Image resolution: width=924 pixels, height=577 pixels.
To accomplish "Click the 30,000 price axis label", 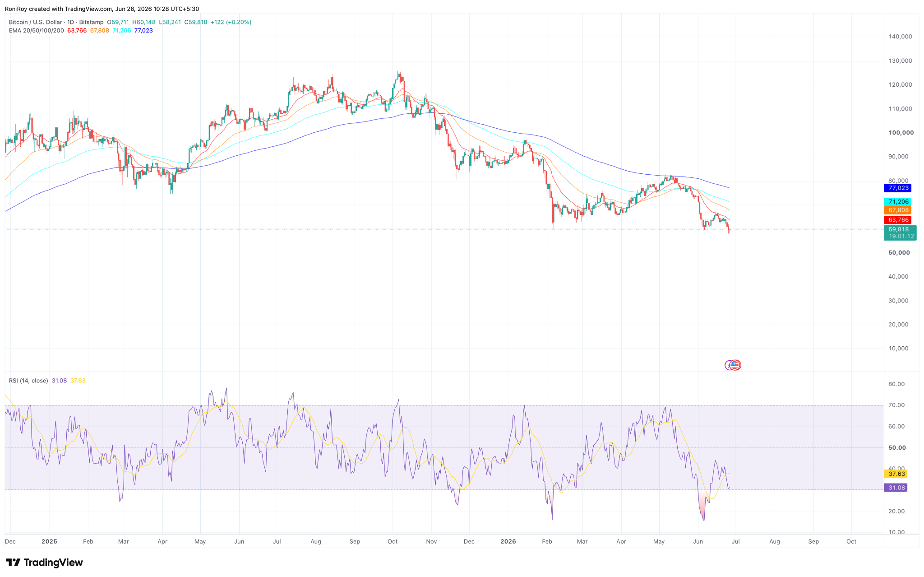I will point(898,300).
